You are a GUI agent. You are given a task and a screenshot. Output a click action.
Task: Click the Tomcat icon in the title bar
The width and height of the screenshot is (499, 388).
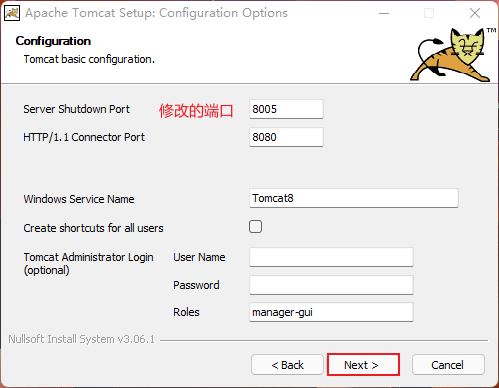pos(12,13)
